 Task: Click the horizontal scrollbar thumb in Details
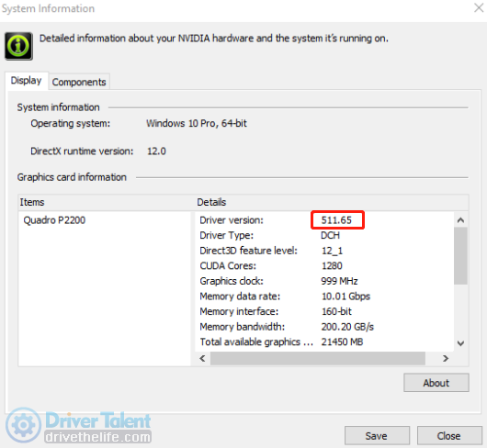coord(318,359)
